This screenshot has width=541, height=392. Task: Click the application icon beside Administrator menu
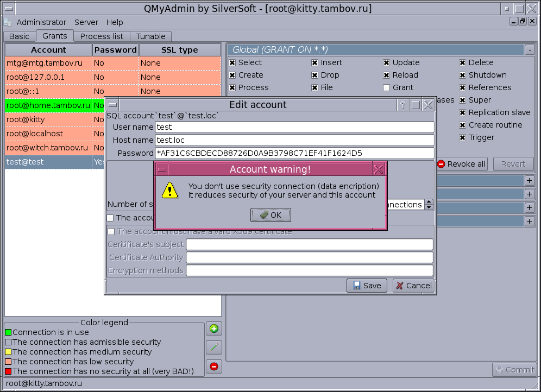[8, 22]
